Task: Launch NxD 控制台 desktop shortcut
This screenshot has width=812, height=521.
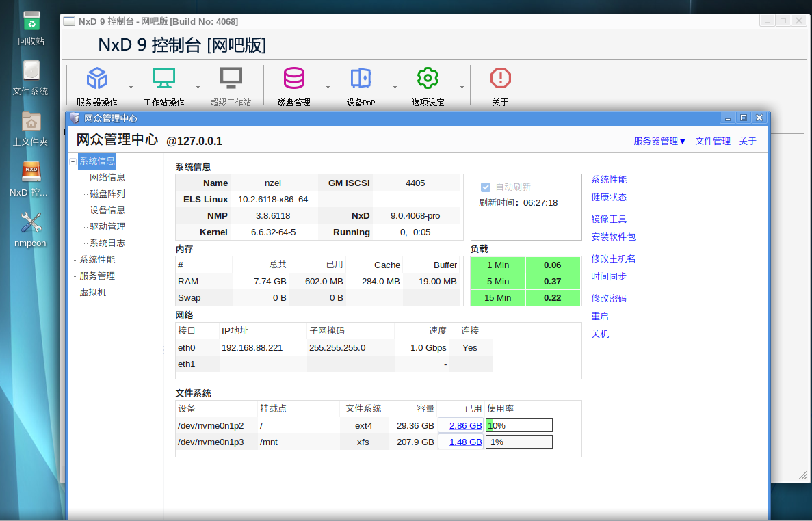Action: tap(31, 172)
